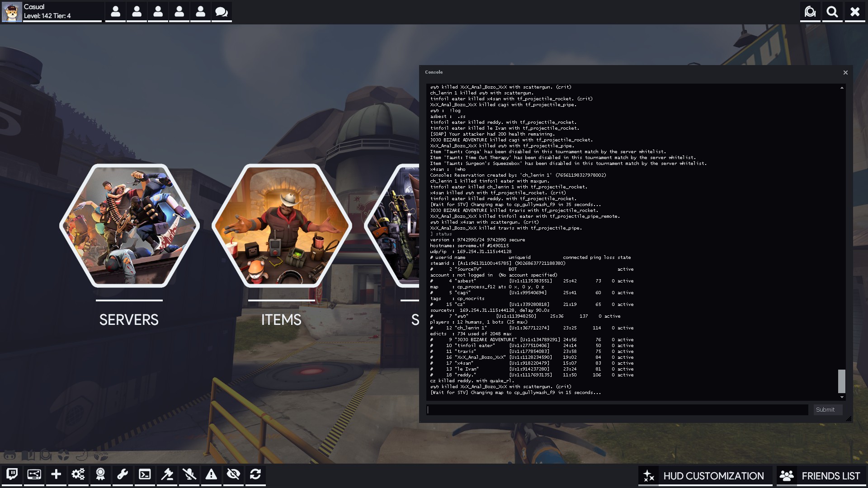Viewport: 868px width, 488px height.
Task: Click the star icon beside HUD CUSTOMIZATION
Action: coord(649,476)
